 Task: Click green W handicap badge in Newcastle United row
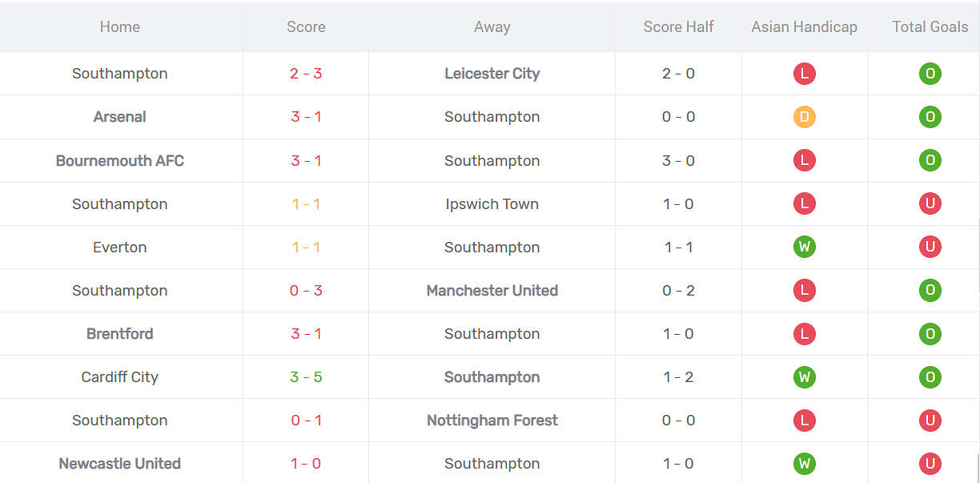[x=804, y=463]
